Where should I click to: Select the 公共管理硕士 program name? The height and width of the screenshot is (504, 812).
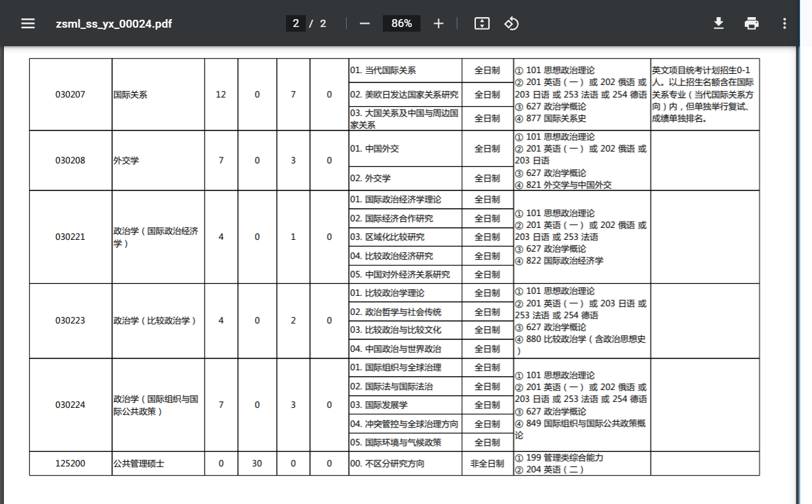138,464
